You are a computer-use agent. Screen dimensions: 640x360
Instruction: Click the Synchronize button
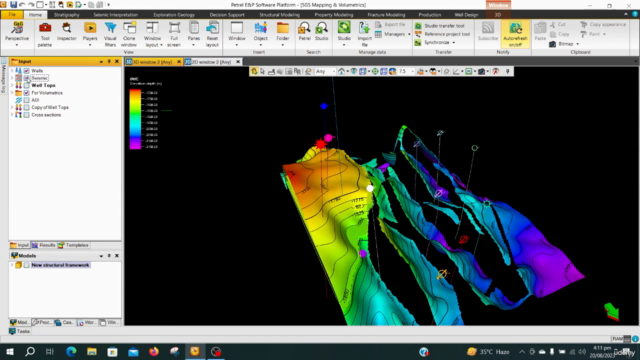coord(436,42)
